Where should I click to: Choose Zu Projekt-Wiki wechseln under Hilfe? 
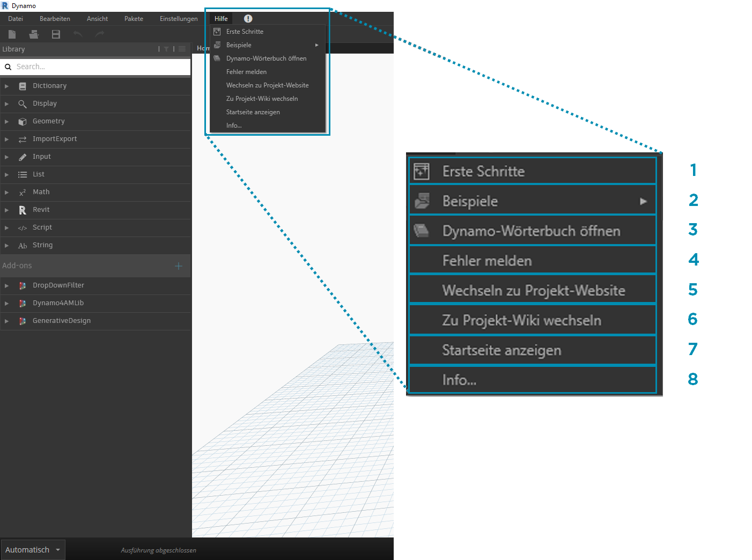click(268, 99)
